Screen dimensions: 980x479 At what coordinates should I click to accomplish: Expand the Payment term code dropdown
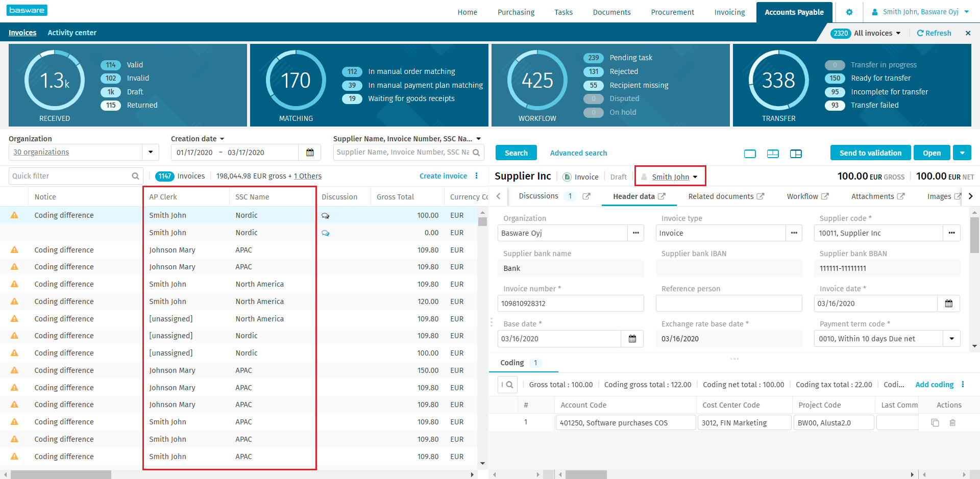click(x=952, y=339)
